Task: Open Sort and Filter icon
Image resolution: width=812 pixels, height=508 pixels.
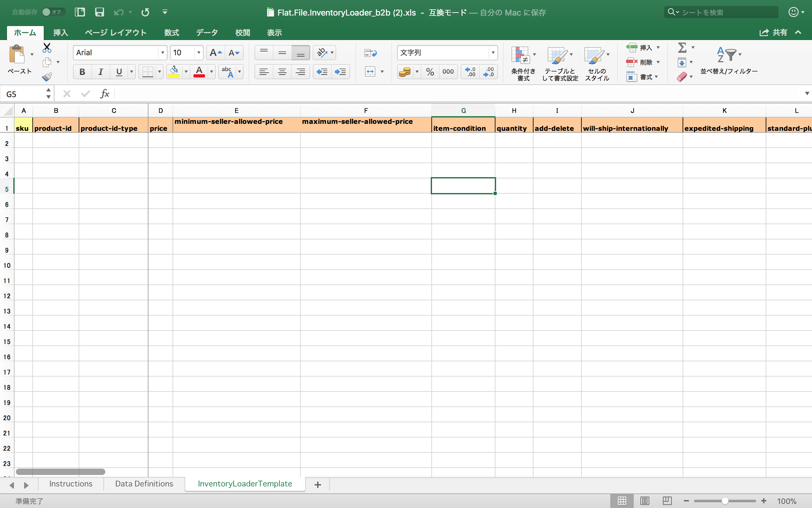Action: 726,55
